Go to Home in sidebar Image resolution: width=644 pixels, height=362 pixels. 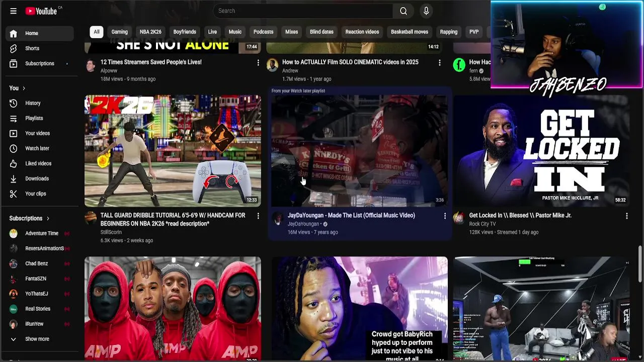40,33
